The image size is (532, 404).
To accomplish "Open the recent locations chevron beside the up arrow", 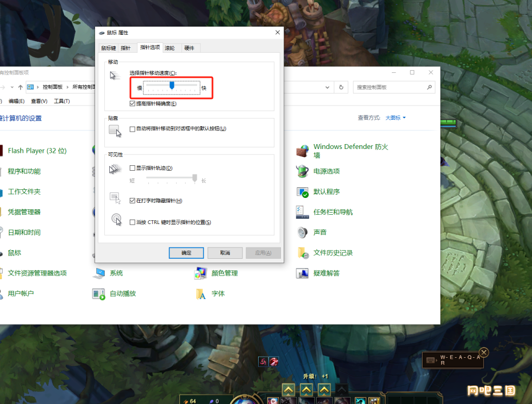I will pos(12,87).
